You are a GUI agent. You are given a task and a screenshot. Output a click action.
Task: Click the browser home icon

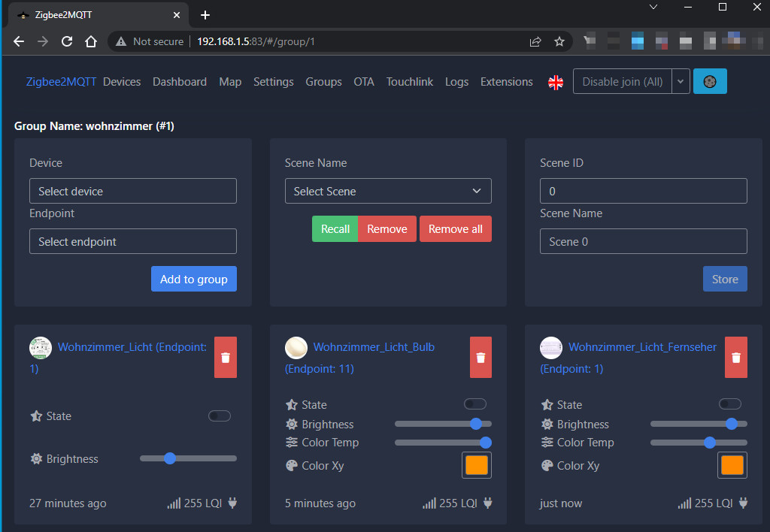pos(91,41)
